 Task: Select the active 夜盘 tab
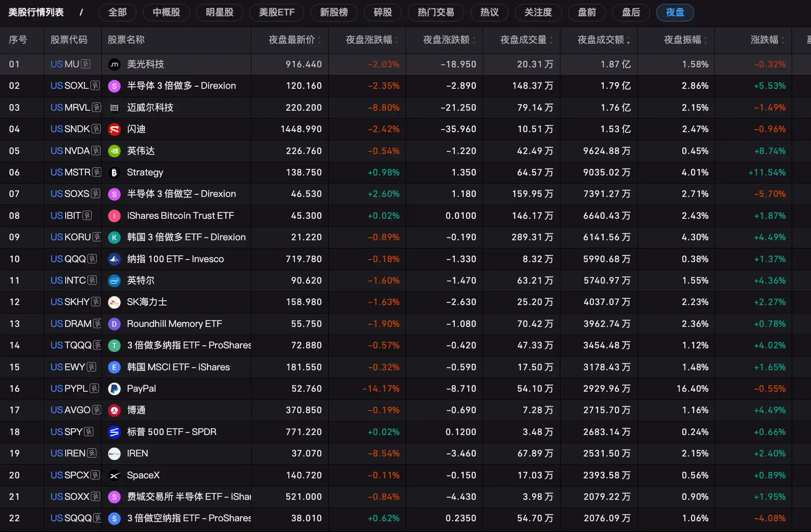point(675,12)
